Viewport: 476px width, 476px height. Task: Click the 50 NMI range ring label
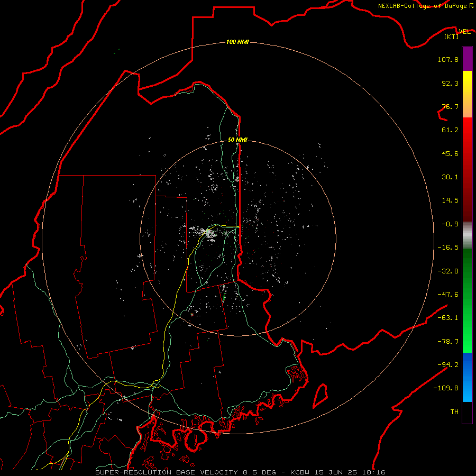237,140
